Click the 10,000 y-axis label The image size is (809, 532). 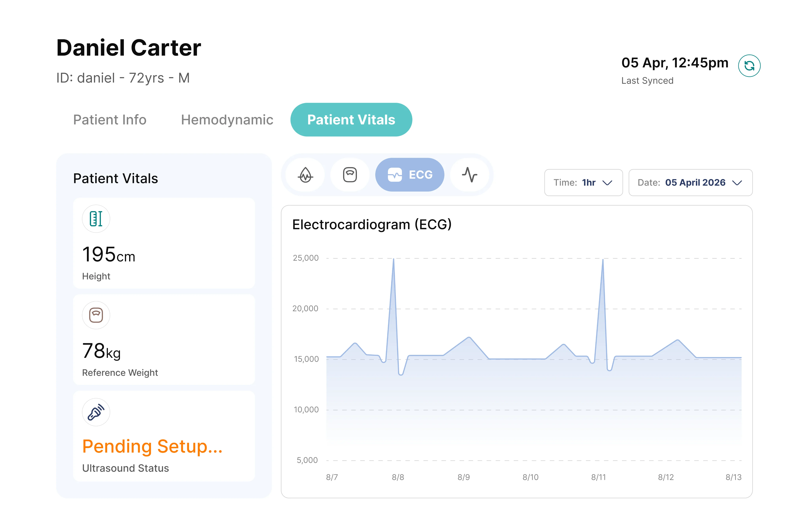306,410
